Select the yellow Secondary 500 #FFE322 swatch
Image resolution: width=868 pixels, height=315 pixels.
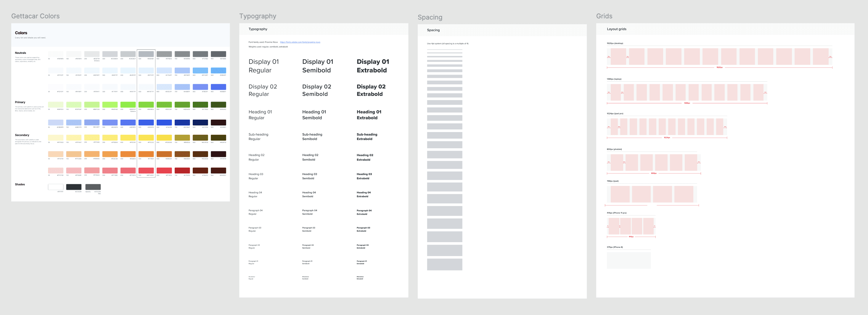[x=146, y=138]
